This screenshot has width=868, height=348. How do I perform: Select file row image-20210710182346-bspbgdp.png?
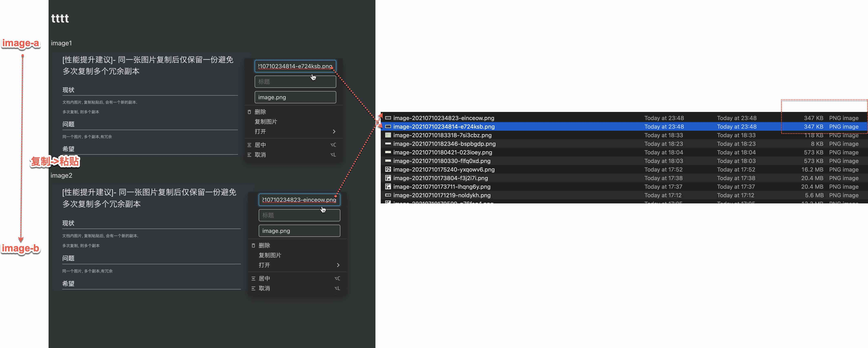click(444, 144)
